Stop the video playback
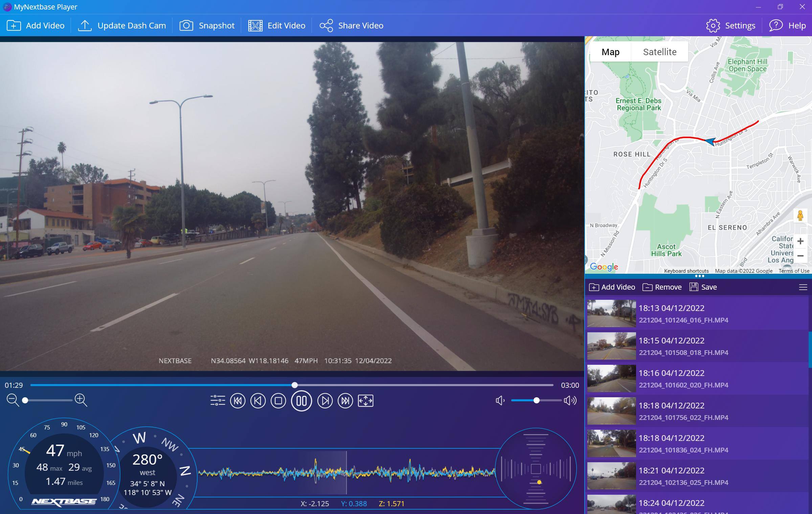This screenshot has height=514, width=812. point(278,401)
